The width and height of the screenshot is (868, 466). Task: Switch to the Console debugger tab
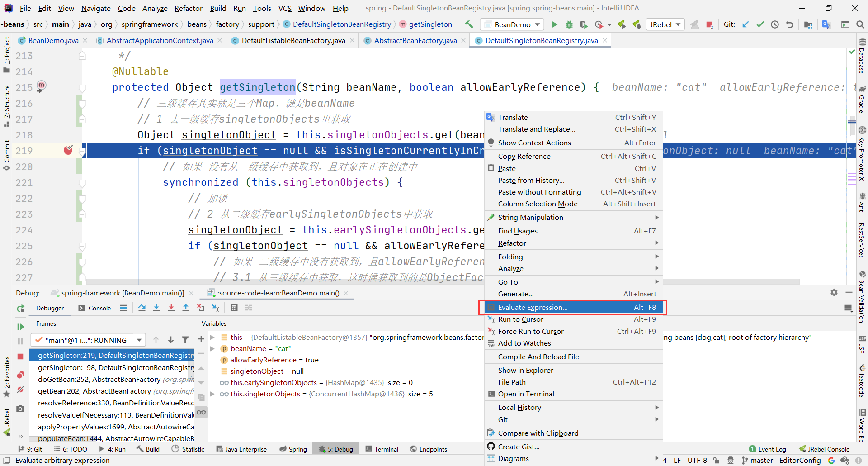point(94,308)
